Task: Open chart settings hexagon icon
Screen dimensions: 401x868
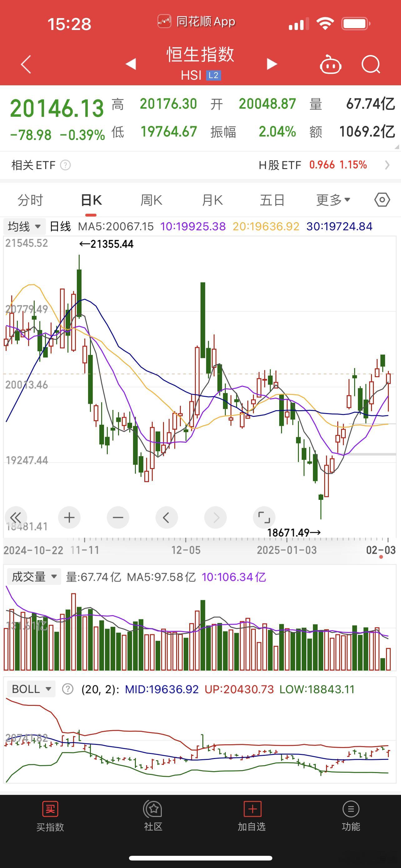Action: pyautogui.click(x=382, y=200)
